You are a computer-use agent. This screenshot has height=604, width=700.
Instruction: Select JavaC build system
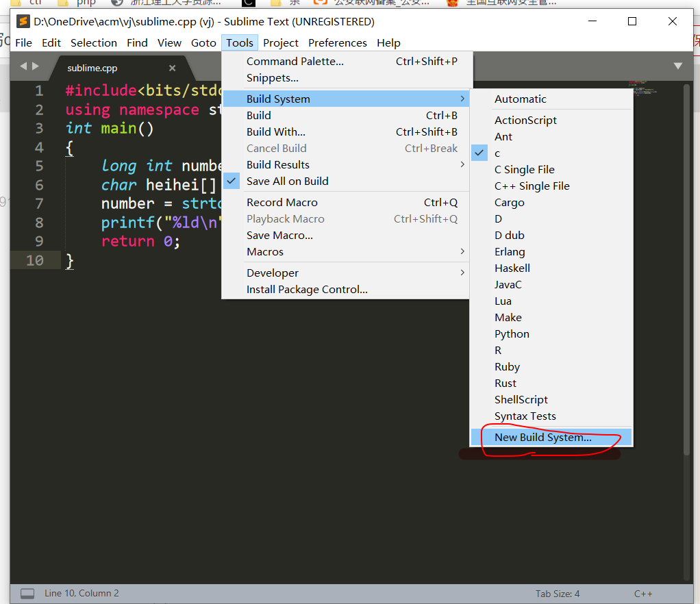pyautogui.click(x=551, y=285)
